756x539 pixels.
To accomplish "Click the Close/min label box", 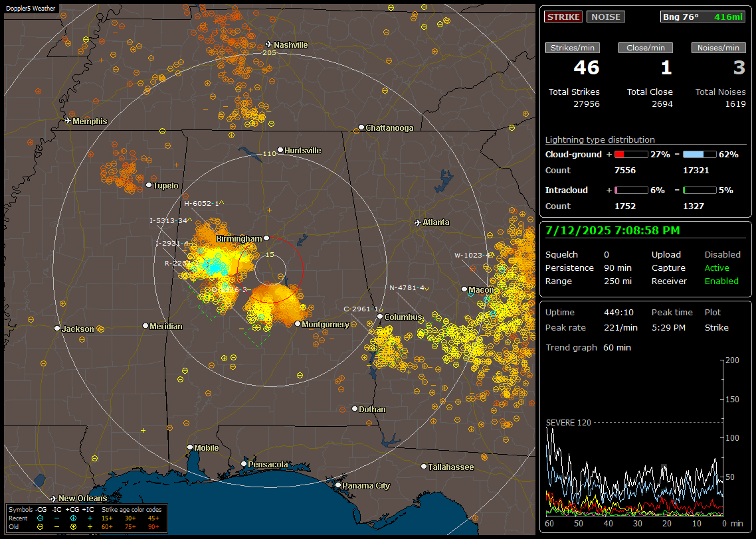I will 646,48.
